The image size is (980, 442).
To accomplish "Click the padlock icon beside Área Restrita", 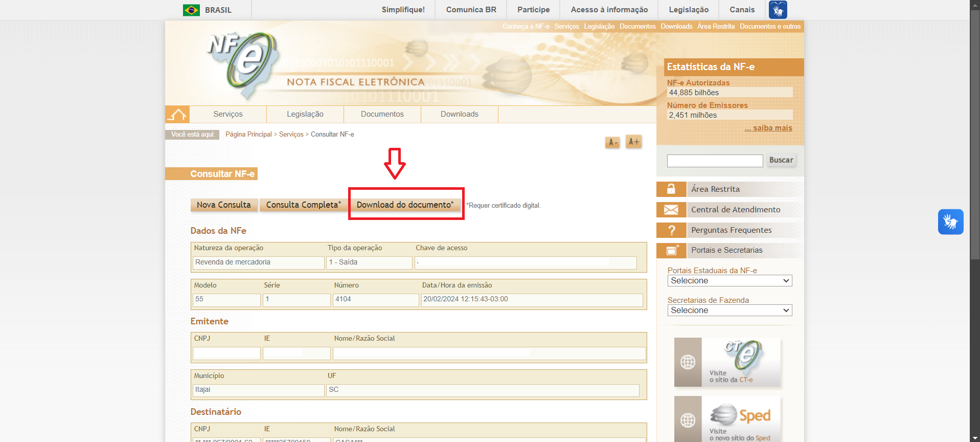I will pyautogui.click(x=671, y=189).
